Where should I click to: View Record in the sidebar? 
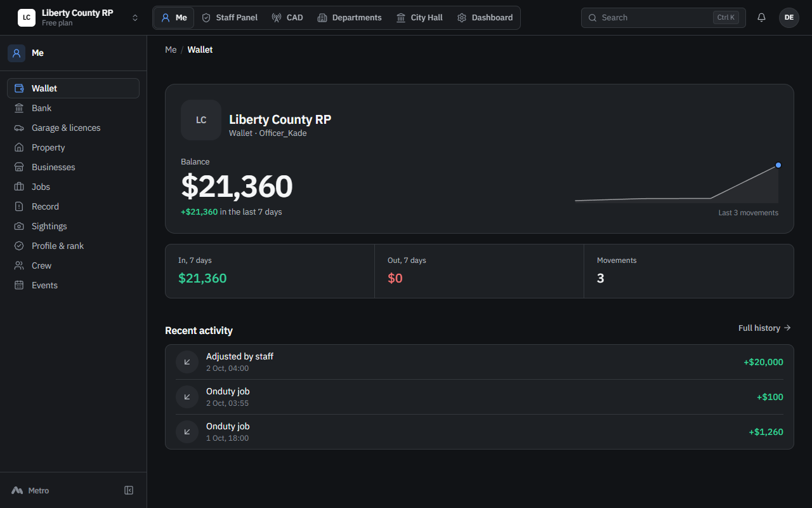[x=73, y=206]
